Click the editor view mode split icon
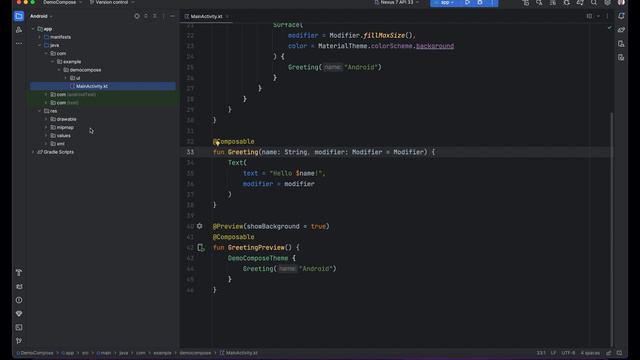Screen dimensions: 640x360 [x=589, y=16]
